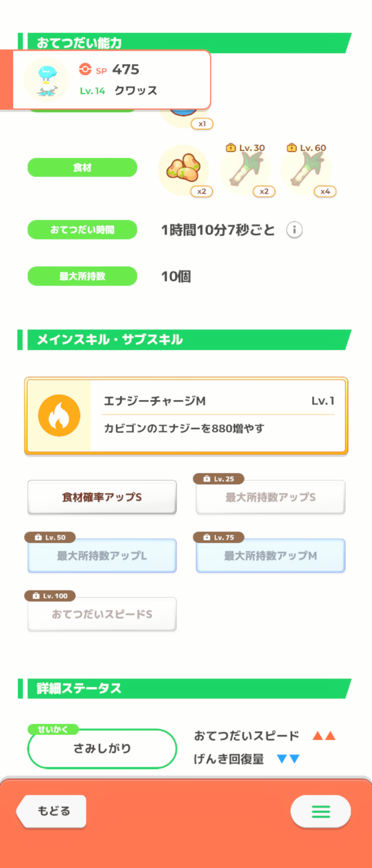
Task: Select the locked おてつだいスピードS sub skill
Action: click(102, 614)
